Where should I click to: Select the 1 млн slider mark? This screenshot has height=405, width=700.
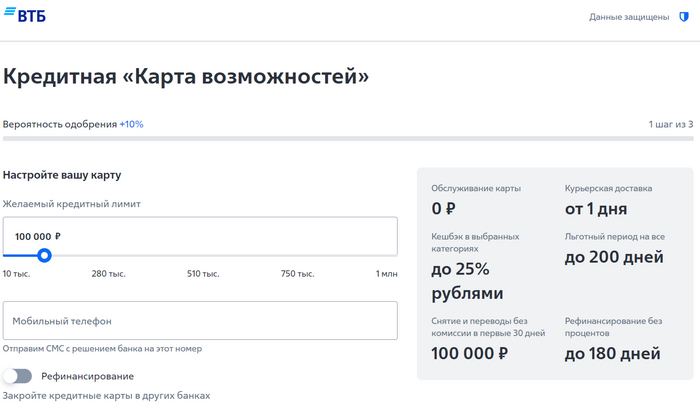pyautogui.click(x=386, y=273)
